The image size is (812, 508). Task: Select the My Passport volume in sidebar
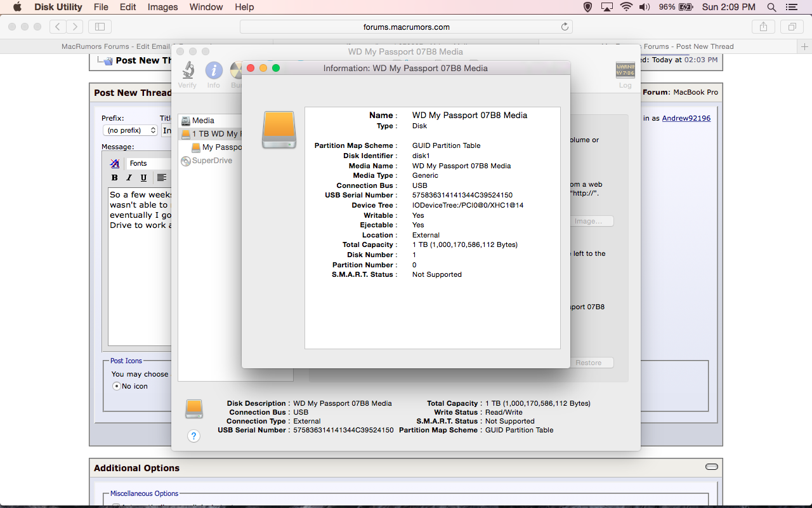coord(216,147)
